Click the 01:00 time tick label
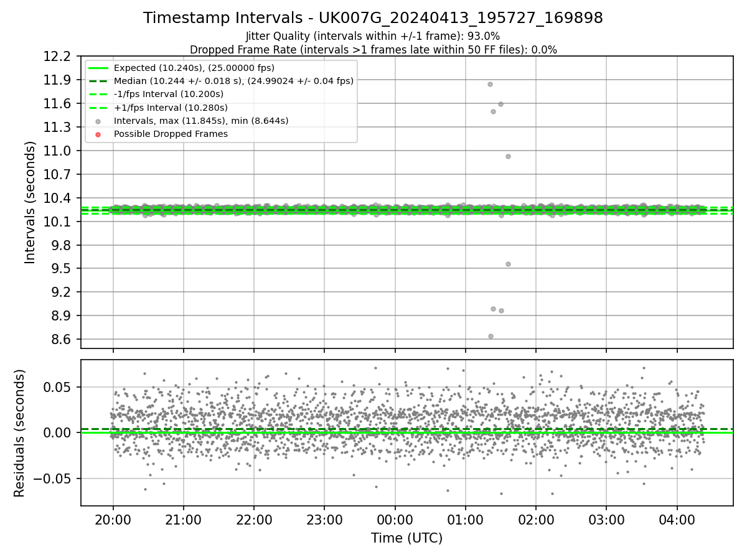This screenshot has height=560, width=747. point(465,519)
